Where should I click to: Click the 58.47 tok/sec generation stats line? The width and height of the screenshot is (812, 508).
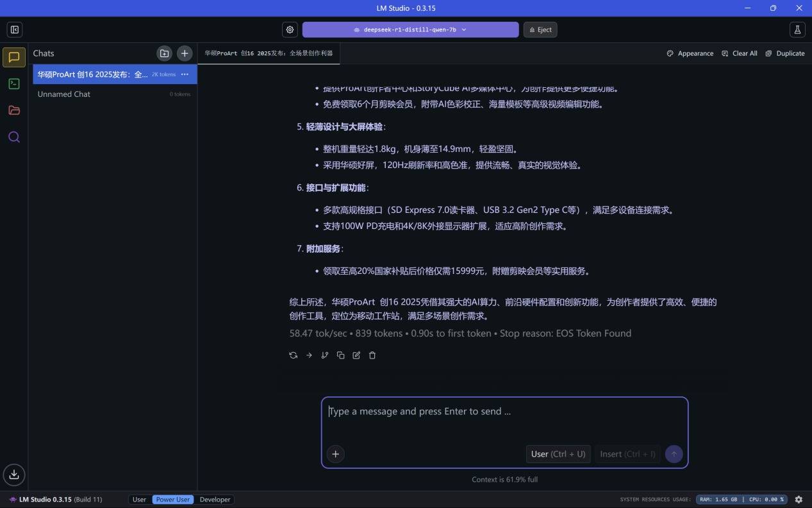(460, 334)
